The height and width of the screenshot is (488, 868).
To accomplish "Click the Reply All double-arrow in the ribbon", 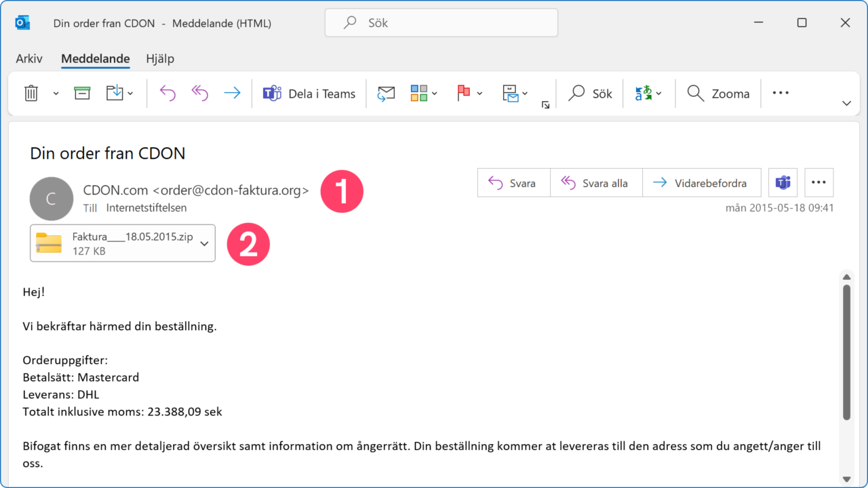I will click(x=200, y=94).
